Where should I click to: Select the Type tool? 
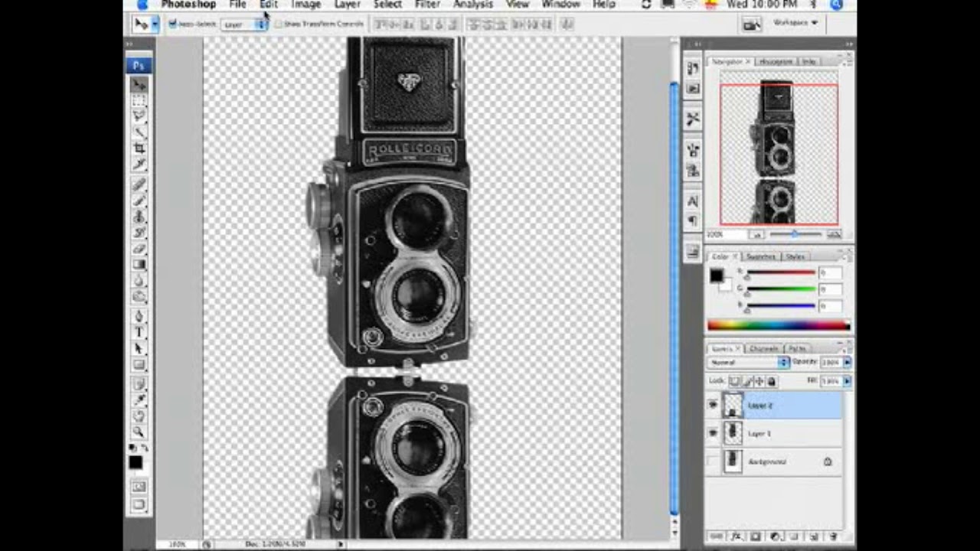click(139, 332)
